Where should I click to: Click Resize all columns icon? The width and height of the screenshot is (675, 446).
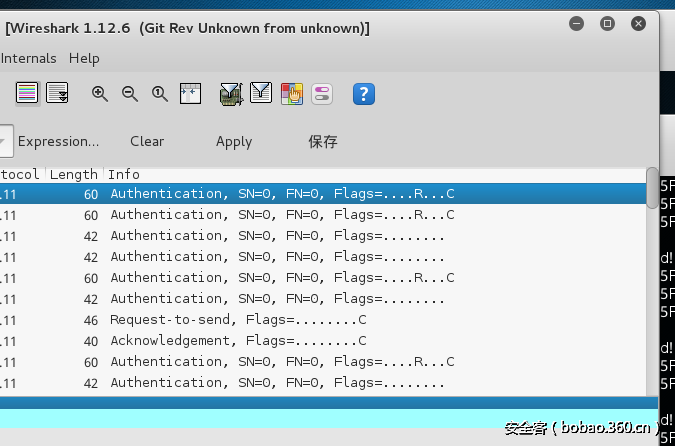tap(190, 93)
